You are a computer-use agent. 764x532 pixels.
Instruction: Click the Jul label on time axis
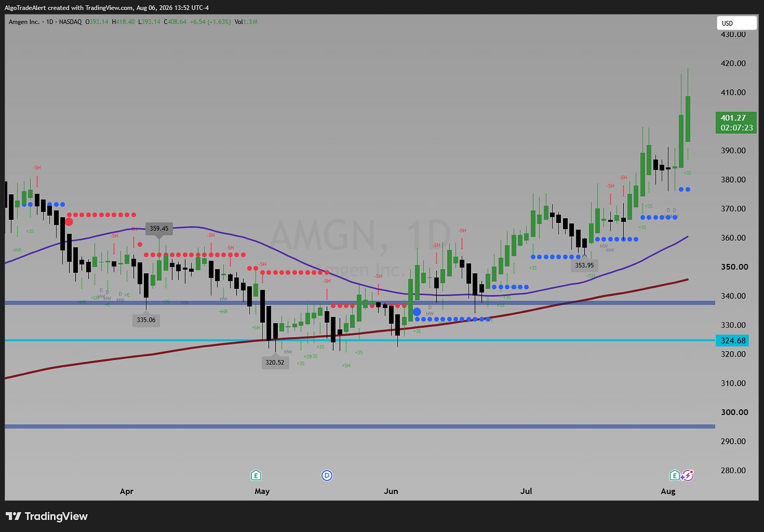pyautogui.click(x=526, y=491)
